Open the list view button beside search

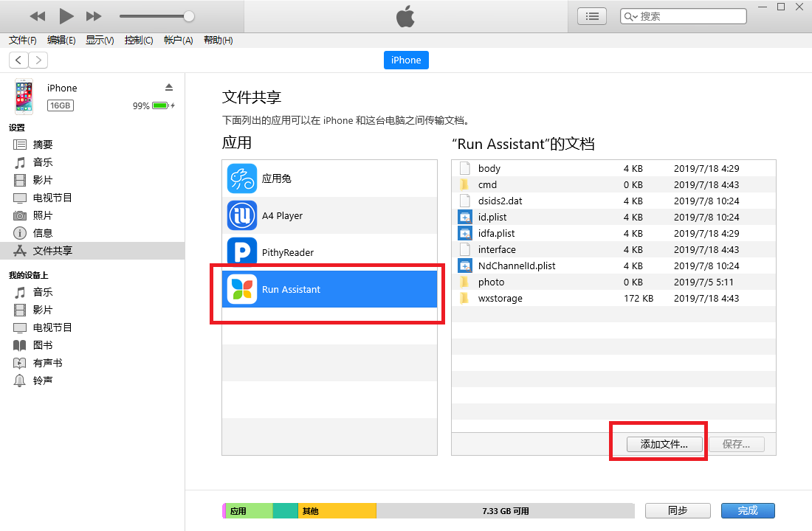click(x=592, y=16)
